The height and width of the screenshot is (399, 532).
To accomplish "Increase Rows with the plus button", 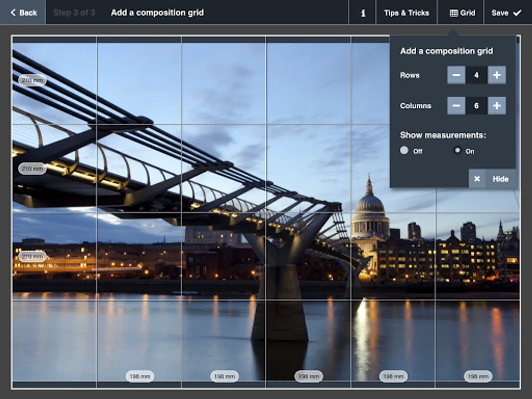I will pyautogui.click(x=497, y=75).
